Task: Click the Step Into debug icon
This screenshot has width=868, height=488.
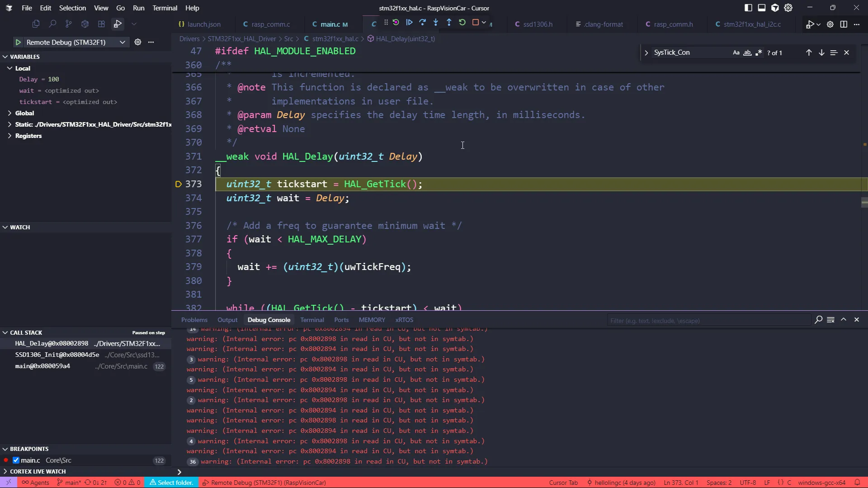Action: coord(435,23)
